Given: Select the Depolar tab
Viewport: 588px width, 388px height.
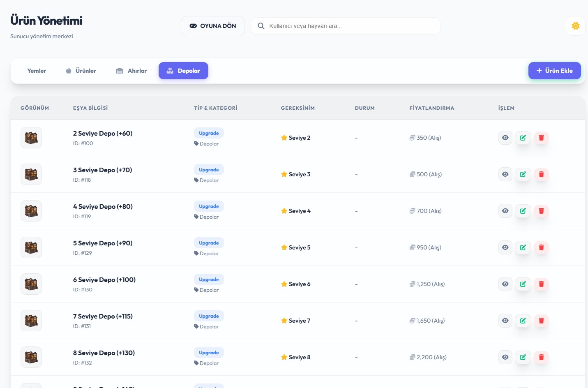Looking at the screenshot, I should [183, 71].
